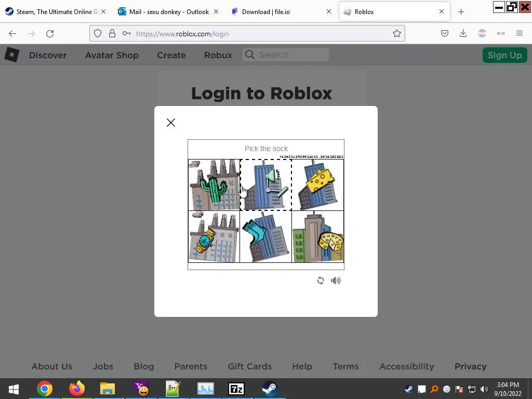Open the striped extension icon in toolbar
Image resolution: width=532 pixels, height=399 pixels.
pyautogui.click(x=482, y=33)
